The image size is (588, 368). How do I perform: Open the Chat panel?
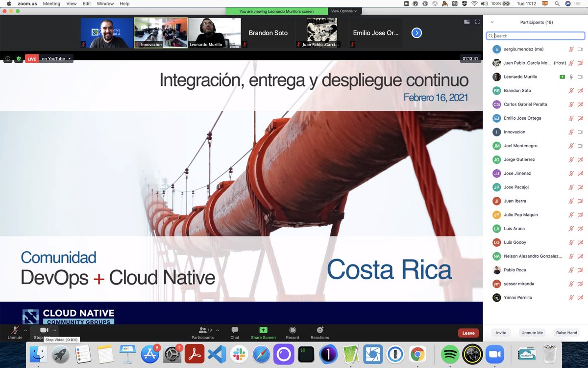pos(235,333)
